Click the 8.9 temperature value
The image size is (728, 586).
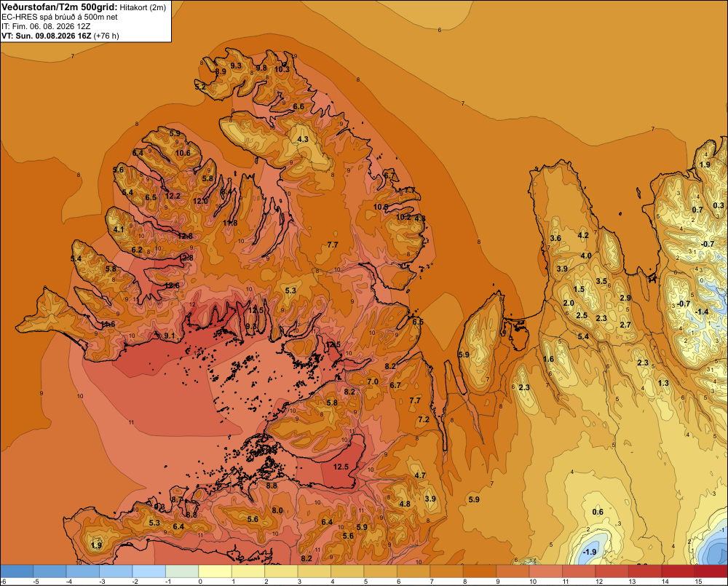(221, 71)
